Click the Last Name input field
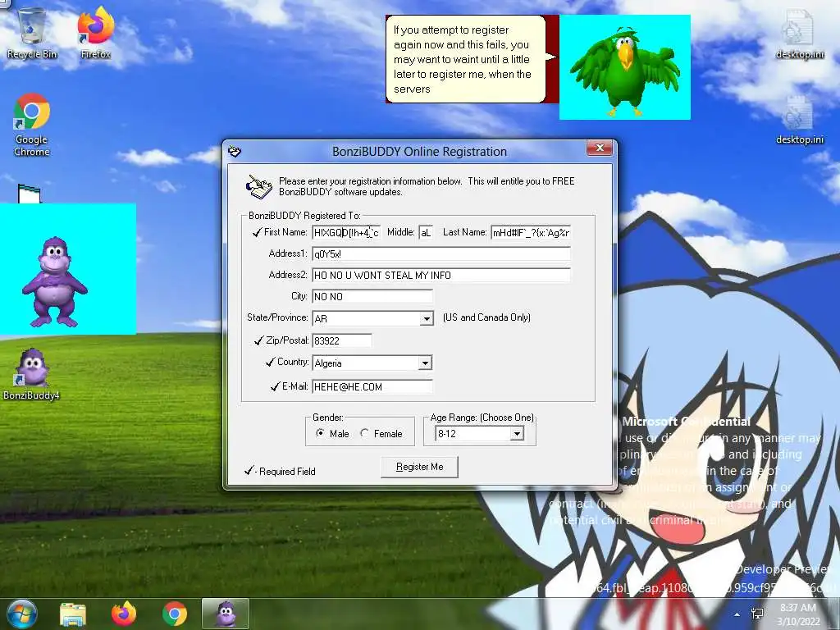Image resolution: width=840 pixels, height=630 pixels. pos(531,232)
